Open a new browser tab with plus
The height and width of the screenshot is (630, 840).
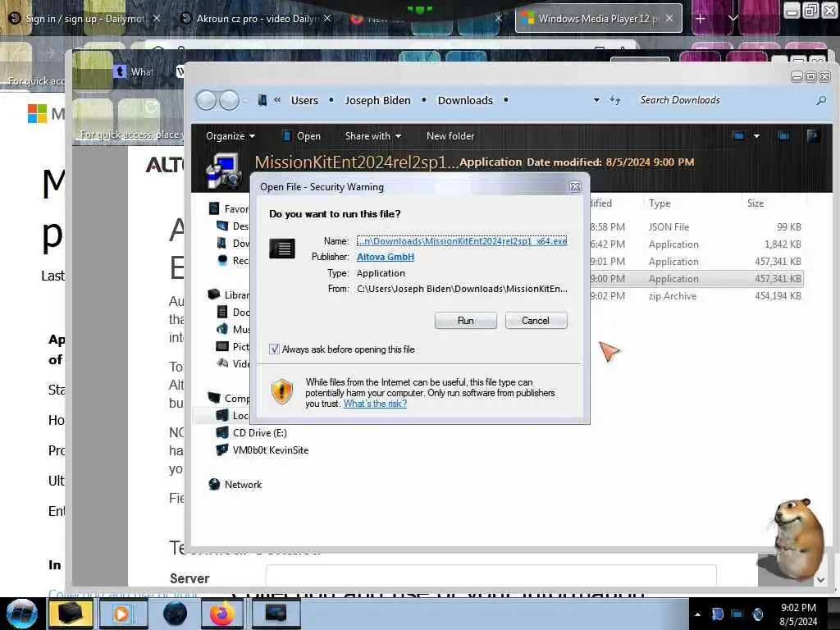click(x=701, y=19)
